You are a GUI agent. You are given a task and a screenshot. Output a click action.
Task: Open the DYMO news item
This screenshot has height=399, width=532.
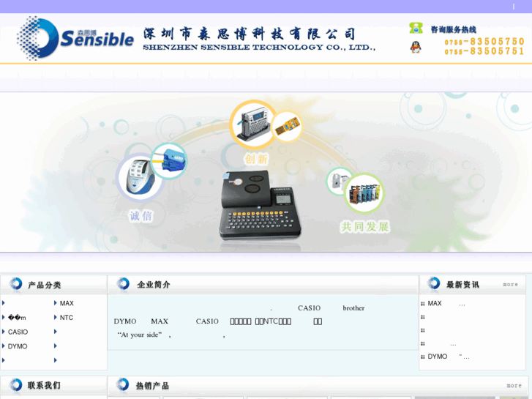(x=449, y=357)
